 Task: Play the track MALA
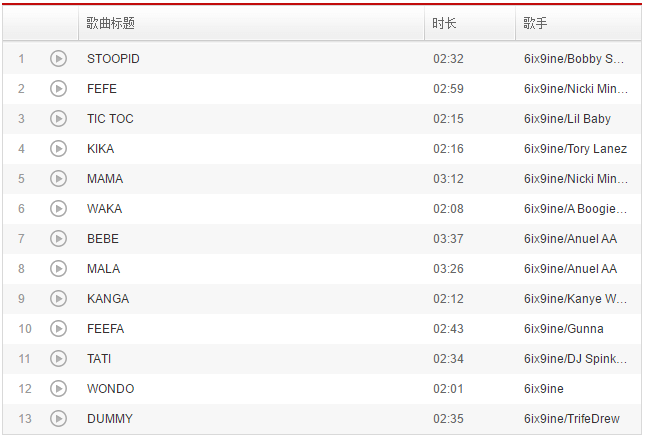coord(58,269)
